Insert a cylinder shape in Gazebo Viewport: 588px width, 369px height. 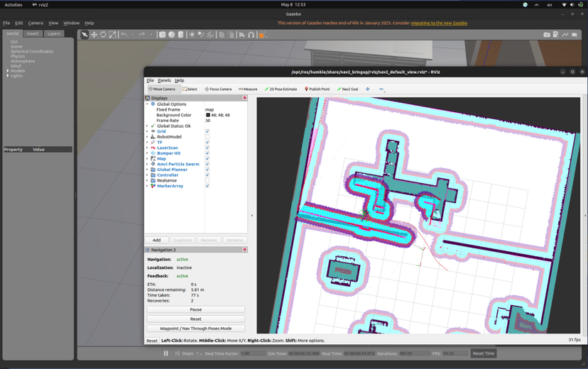tap(181, 35)
